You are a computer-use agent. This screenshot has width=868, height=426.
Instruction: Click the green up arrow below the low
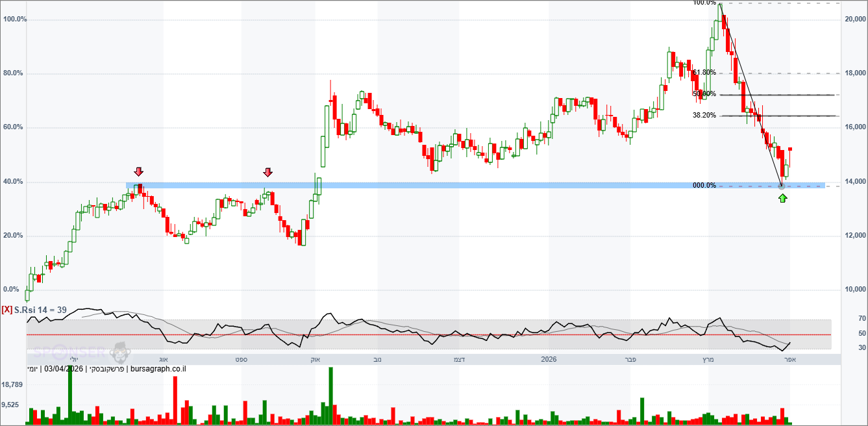point(782,197)
